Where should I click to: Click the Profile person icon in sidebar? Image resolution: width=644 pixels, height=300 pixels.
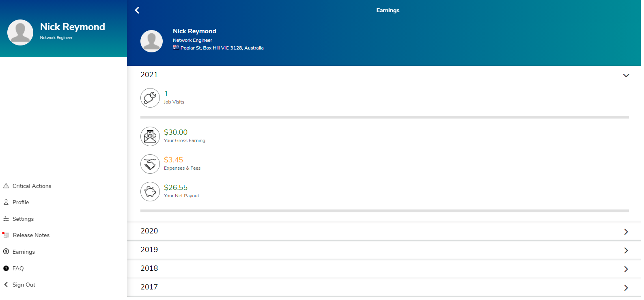[x=6, y=202]
